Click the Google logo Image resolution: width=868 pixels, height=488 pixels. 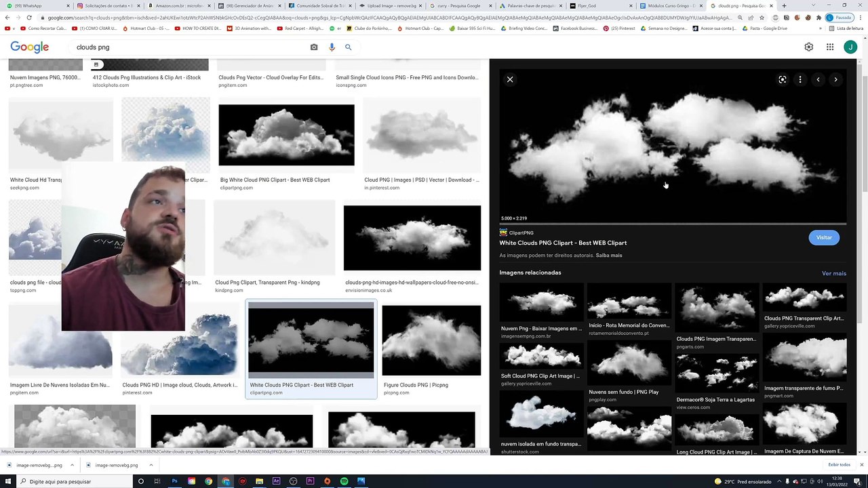tap(30, 47)
